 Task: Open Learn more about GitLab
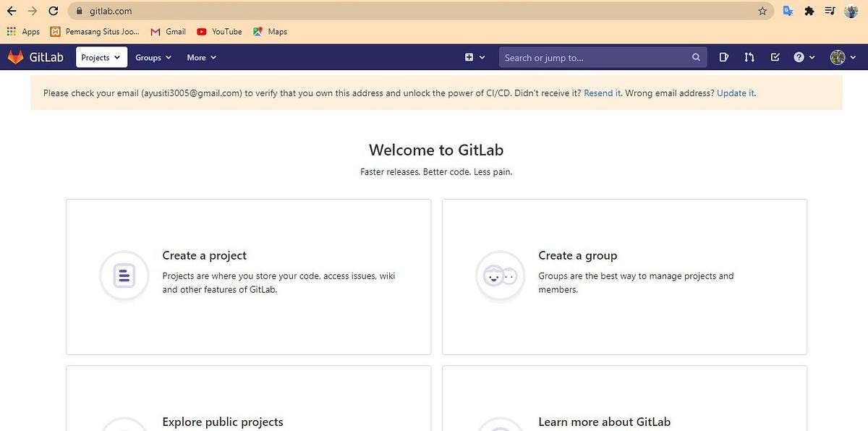tap(604, 422)
